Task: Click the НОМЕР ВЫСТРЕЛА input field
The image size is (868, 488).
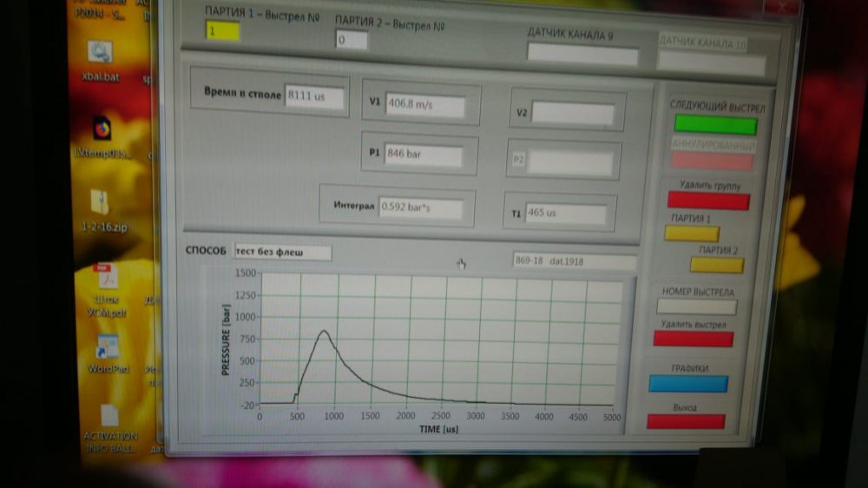Action: (x=696, y=307)
